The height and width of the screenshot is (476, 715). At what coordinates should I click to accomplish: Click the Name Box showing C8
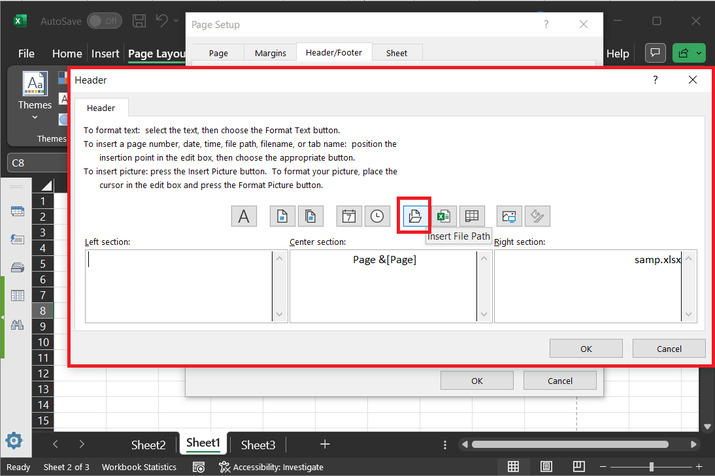(38, 163)
